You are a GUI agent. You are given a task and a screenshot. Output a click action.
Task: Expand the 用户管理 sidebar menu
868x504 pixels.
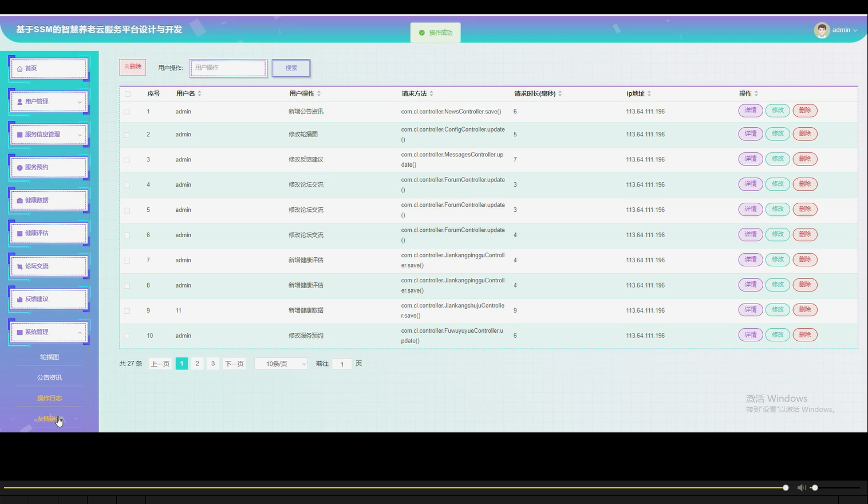[x=49, y=101]
